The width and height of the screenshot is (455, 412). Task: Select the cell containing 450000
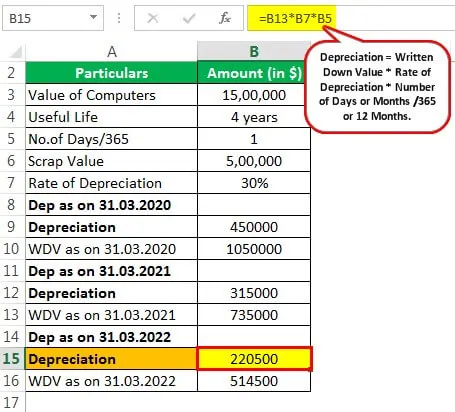pyautogui.click(x=254, y=227)
